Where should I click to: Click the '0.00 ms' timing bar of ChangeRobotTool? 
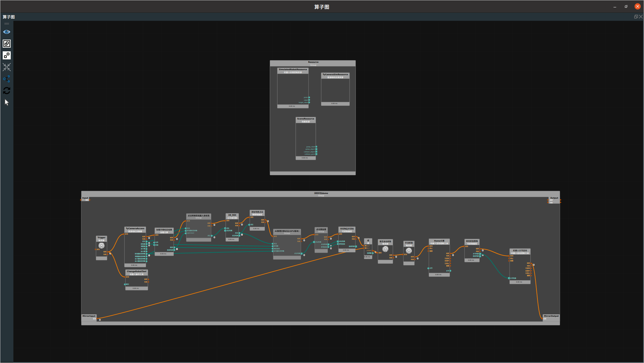point(137,288)
